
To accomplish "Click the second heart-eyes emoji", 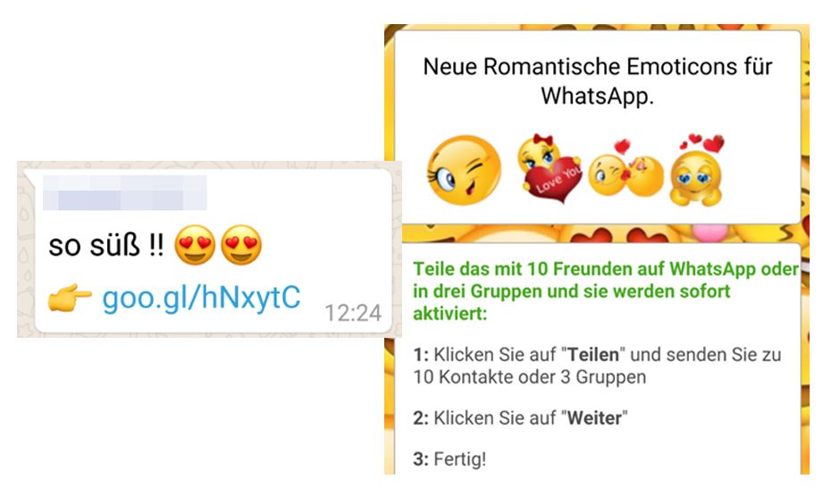I will pyautogui.click(x=241, y=245).
